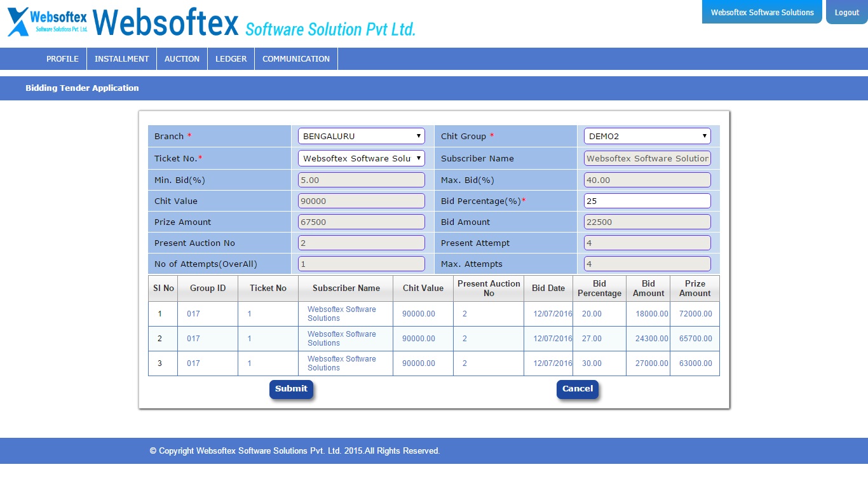Click the Prize Amount column header

(x=695, y=288)
